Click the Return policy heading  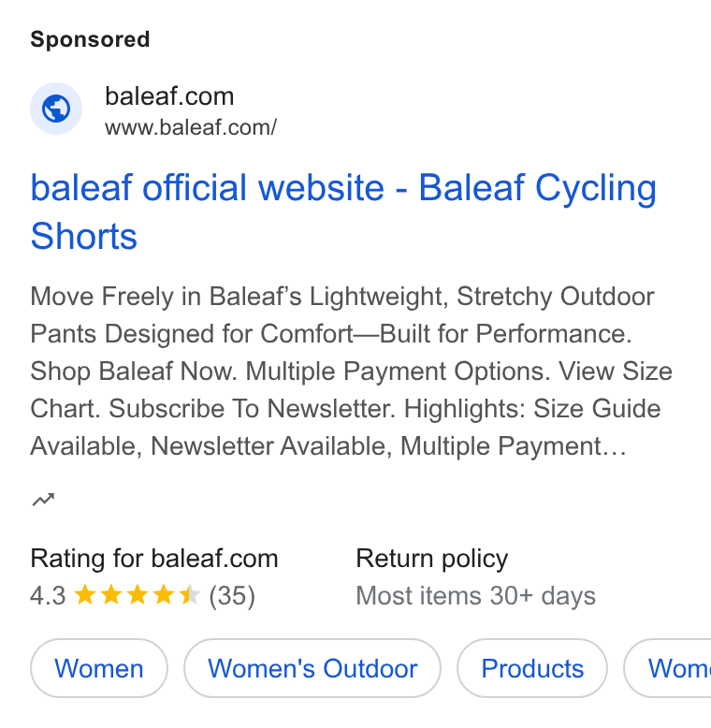(x=432, y=559)
